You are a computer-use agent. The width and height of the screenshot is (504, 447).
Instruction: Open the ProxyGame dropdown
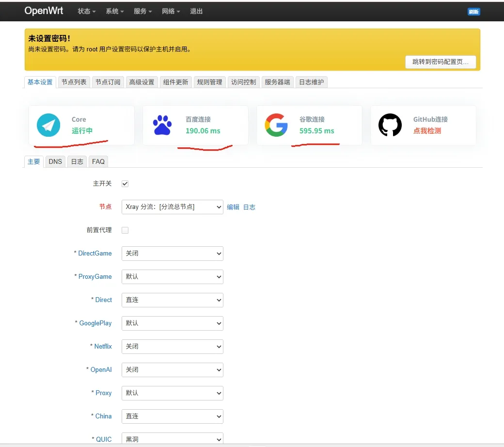tap(173, 276)
